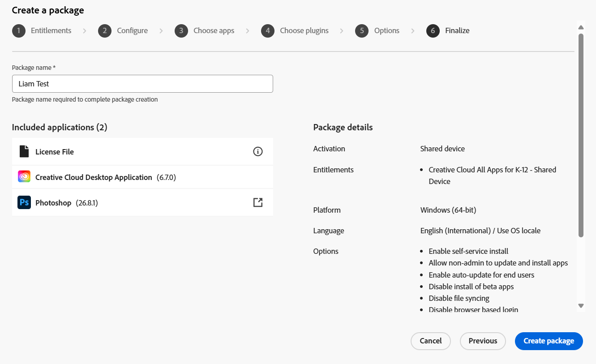Image resolution: width=596 pixels, height=364 pixels.
Task: Click the scrollbar up arrow
Action: (x=581, y=27)
